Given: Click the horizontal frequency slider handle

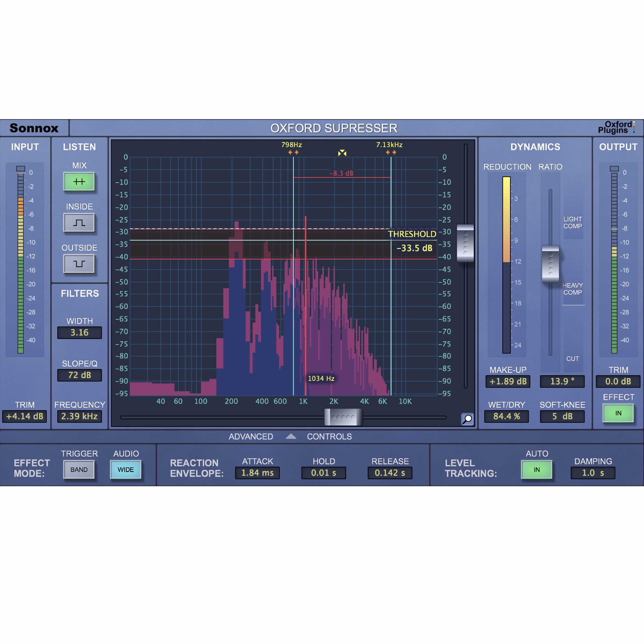Looking at the screenshot, I should coord(343,417).
